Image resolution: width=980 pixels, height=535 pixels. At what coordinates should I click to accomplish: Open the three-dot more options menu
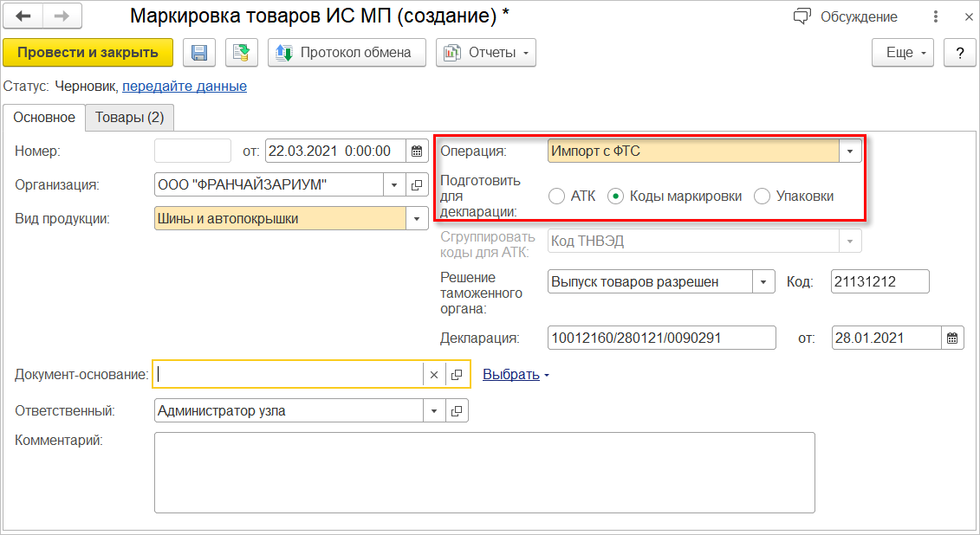936,17
